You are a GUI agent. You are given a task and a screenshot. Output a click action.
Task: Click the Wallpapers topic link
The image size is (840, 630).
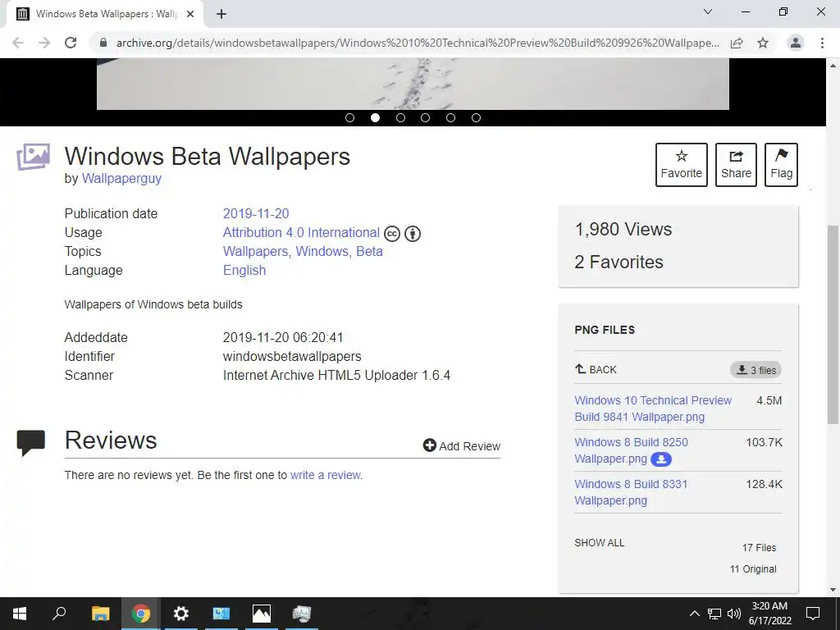click(x=256, y=251)
